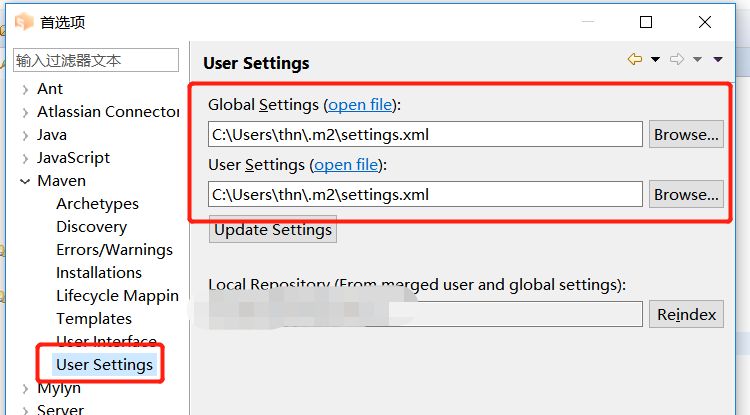
Task: Open the back history dropdown arrow
Action: (655, 60)
